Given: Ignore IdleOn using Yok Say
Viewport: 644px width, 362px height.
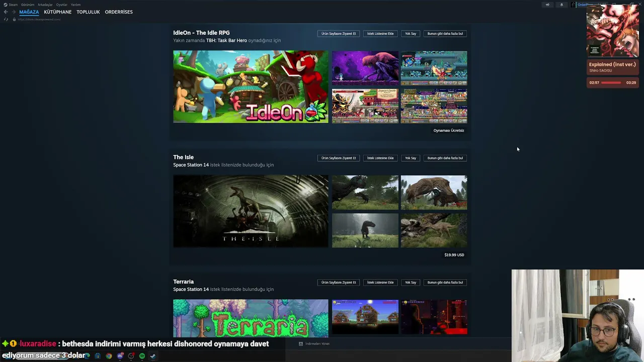Looking at the screenshot, I should [411, 34].
